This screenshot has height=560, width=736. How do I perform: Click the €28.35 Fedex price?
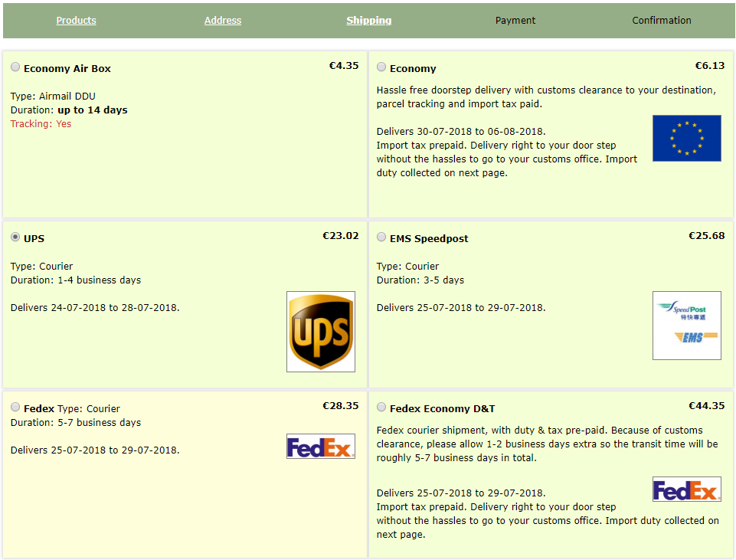340,405
